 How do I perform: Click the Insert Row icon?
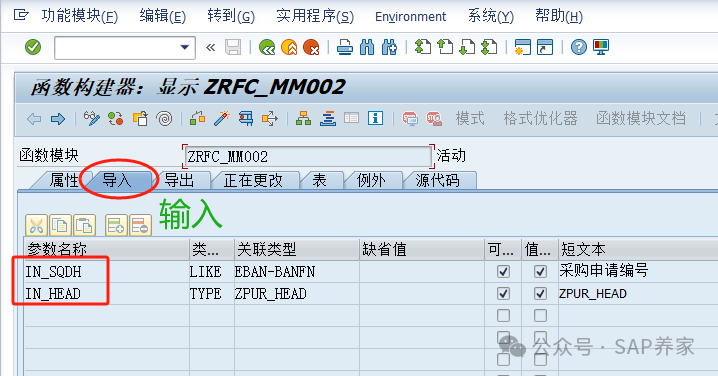pyautogui.click(x=116, y=225)
